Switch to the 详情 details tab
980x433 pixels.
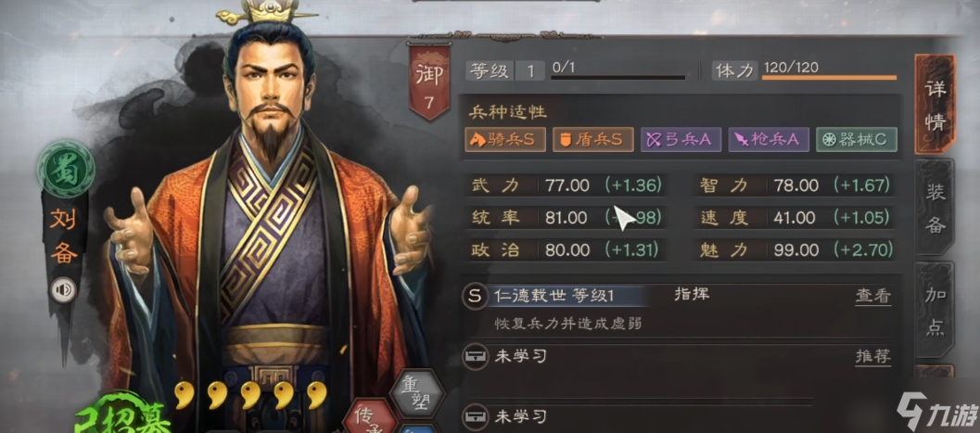[x=935, y=105]
